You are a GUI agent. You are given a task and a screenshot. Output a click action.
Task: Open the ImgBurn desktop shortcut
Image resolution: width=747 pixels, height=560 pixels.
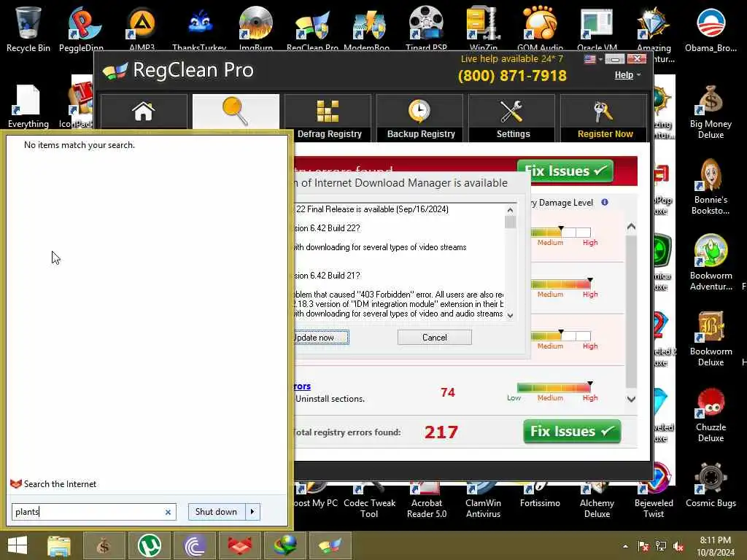256,28
